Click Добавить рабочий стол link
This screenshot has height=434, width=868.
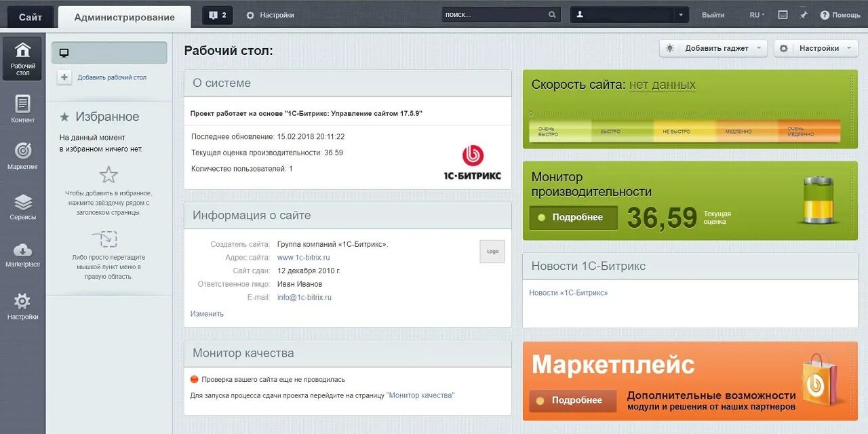(112, 77)
